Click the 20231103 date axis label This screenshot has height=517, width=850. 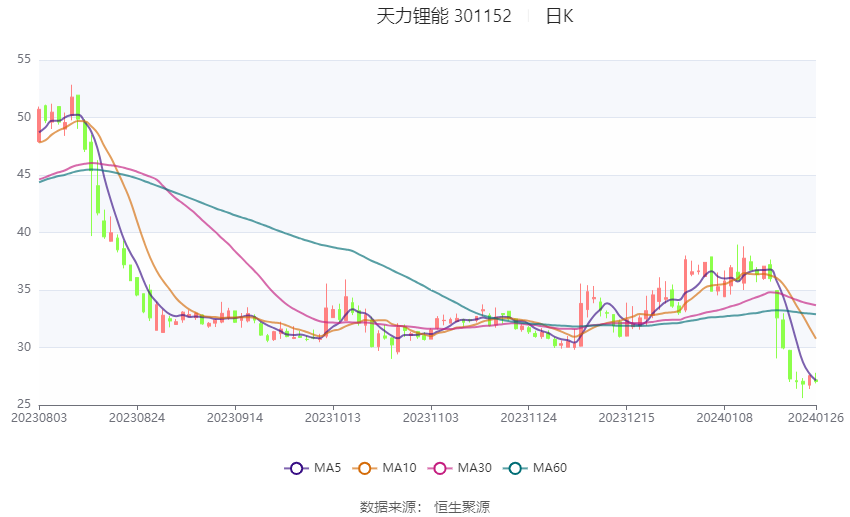pyautogui.click(x=430, y=418)
